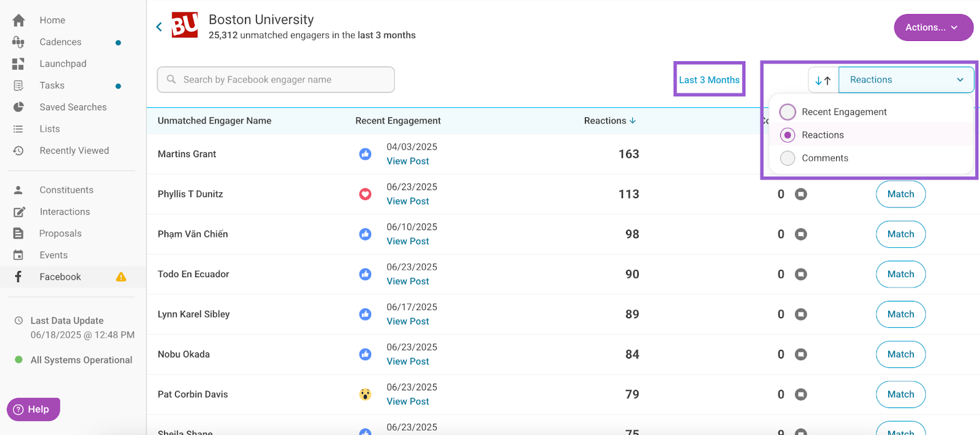
Task: Click the reaction count 163
Action: [x=629, y=154]
